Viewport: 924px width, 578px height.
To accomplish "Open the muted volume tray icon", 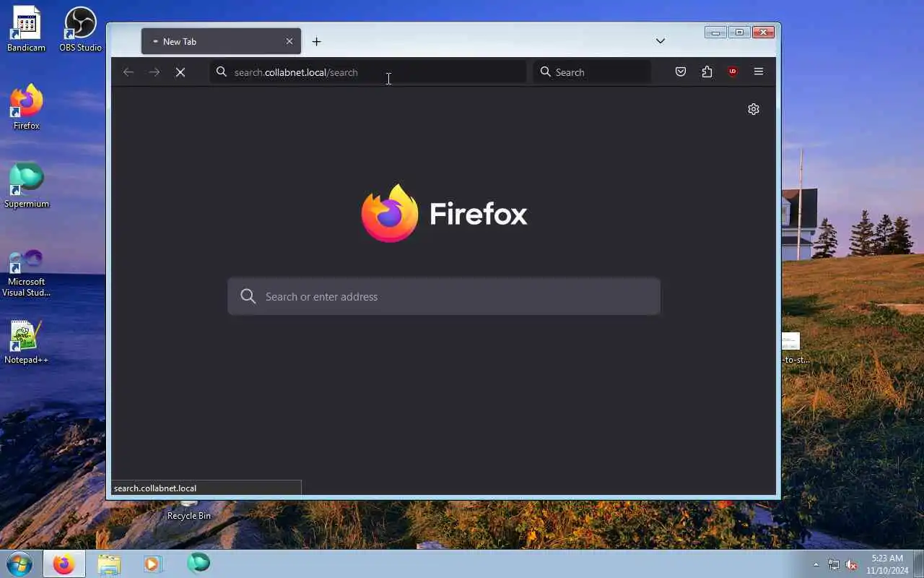I will coord(852,565).
